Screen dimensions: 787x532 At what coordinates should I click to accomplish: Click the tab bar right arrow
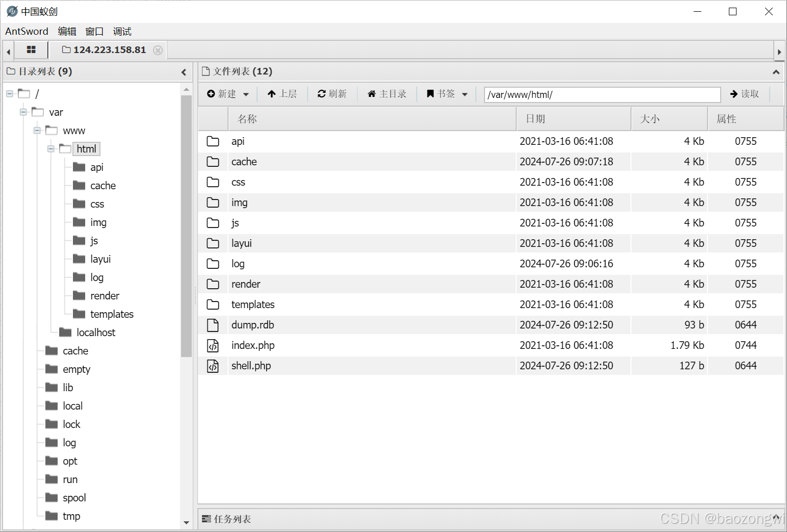point(779,52)
